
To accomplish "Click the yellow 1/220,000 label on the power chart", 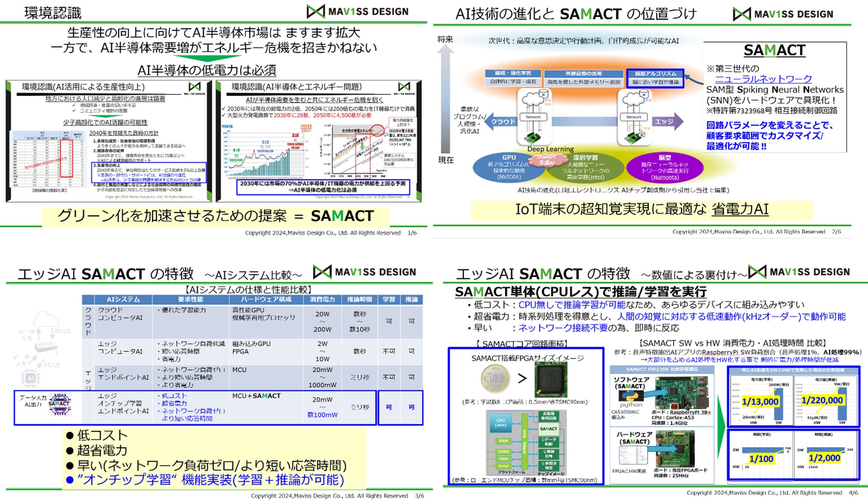I will point(822,400).
